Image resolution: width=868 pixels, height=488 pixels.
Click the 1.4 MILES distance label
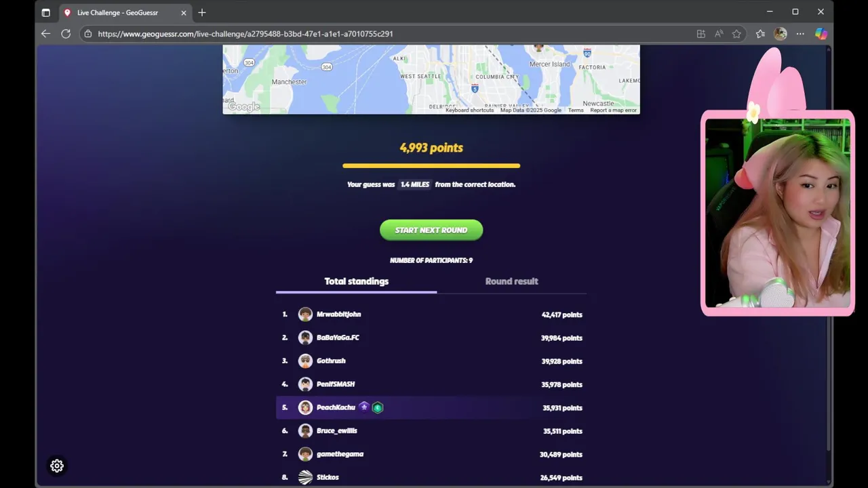click(x=415, y=184)
